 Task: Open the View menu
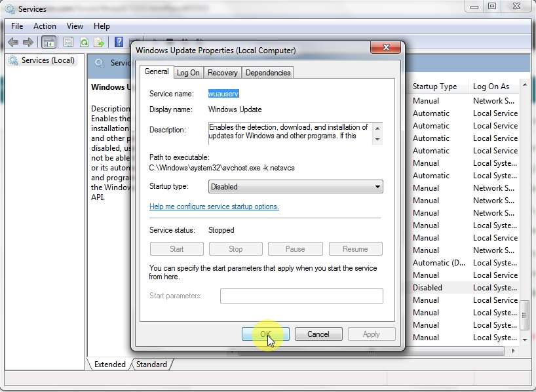[75, 26]
